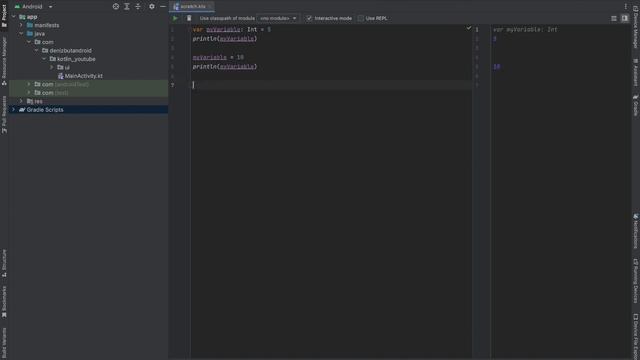Screen dimensions: 640x360
Task: Select MainActivity.kt in the project tree
Action: point(80,76)
